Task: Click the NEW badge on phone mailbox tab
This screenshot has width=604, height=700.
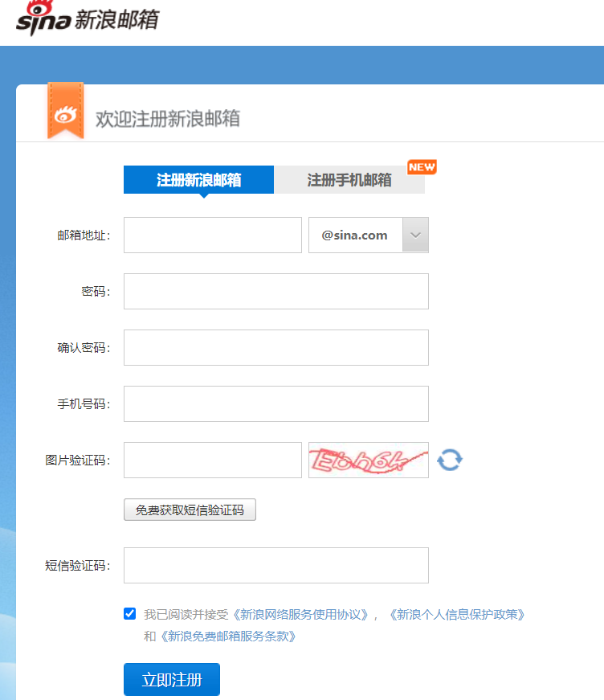Action: 422,167
